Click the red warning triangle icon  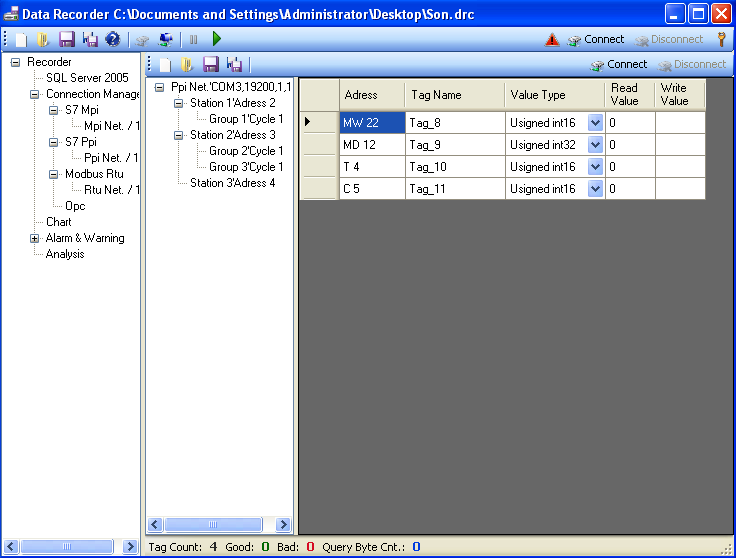pos(552,39)
